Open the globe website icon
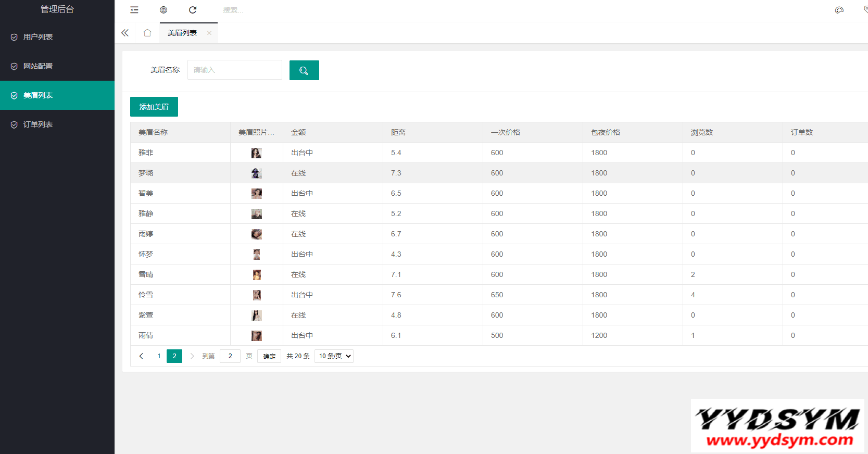The width and height of the screenshot is (868, 454). [163, 10]
